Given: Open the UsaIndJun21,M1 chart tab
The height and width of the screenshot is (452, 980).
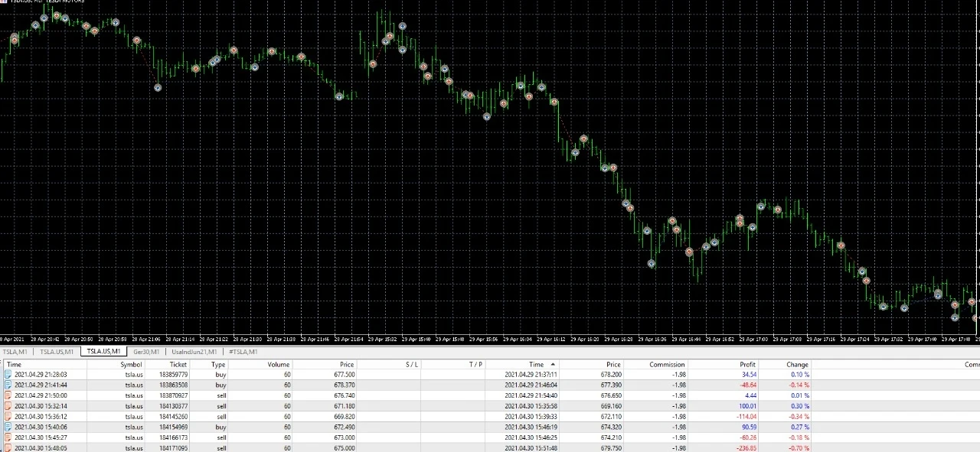Looking at the screenshot, I should (x=194, y=352).
